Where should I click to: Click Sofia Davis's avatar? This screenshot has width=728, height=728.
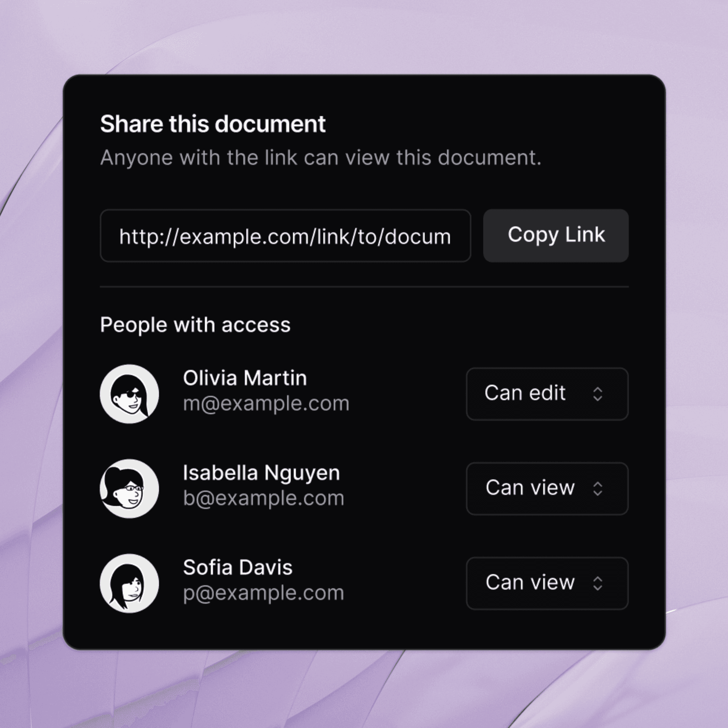(x=129, y=583)
